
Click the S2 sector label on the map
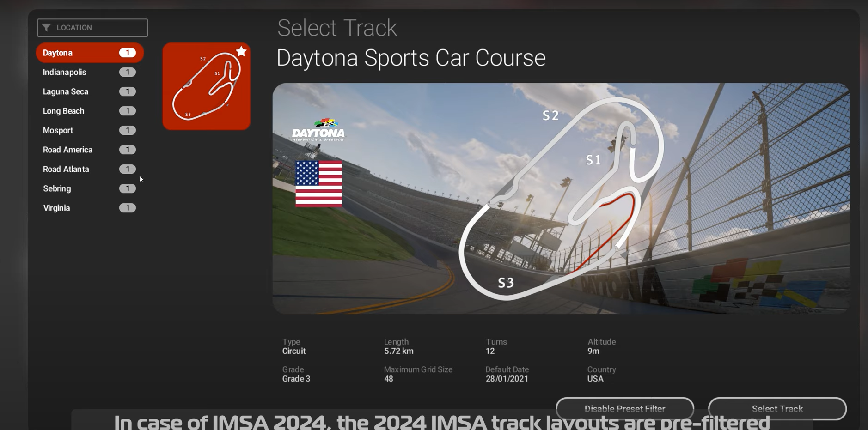click(x=550, y=115)
